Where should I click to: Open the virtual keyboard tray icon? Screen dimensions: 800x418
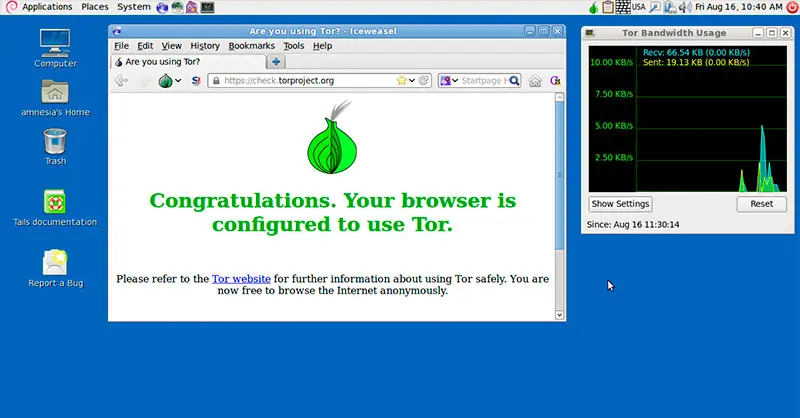click(x=622, y=7)
